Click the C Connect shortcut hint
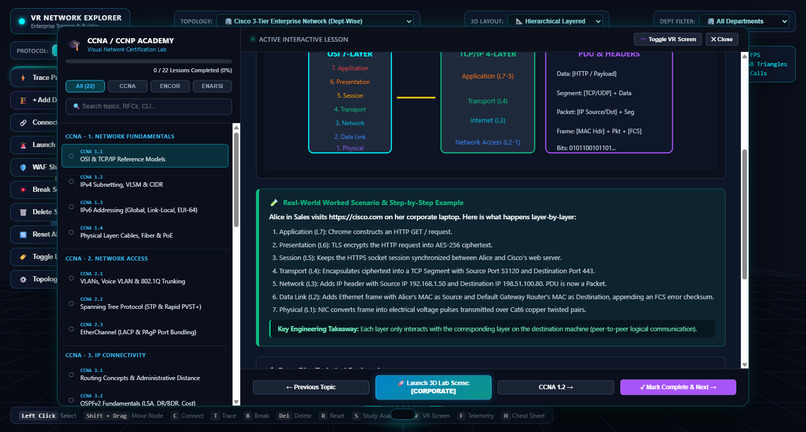Viewport: 806px width, 432px height. [187, 416]
